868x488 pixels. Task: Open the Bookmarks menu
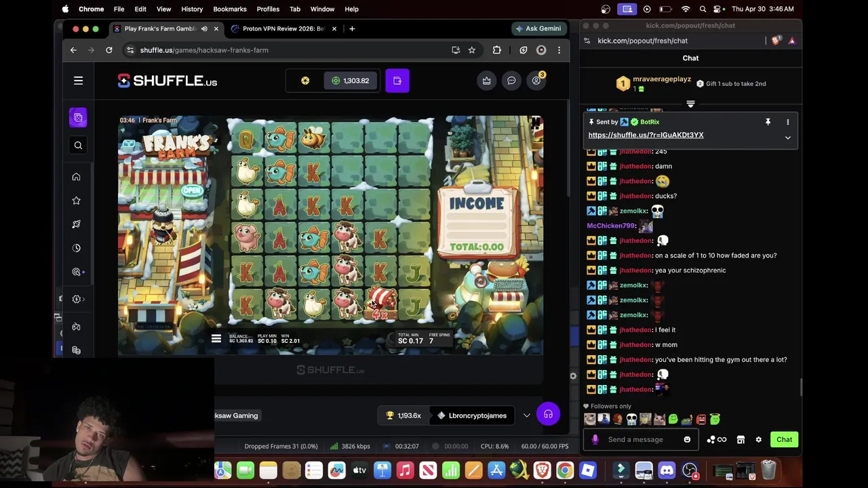pyautogui.click(x=230, y=9)
